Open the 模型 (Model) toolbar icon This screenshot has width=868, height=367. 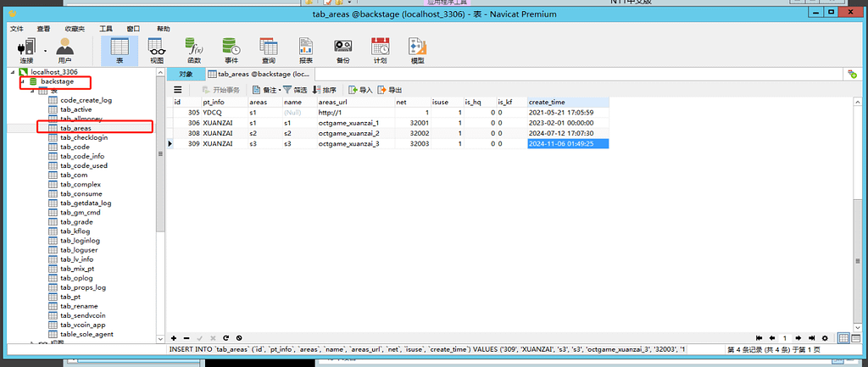pyautogui.click(x=417, y=50)
